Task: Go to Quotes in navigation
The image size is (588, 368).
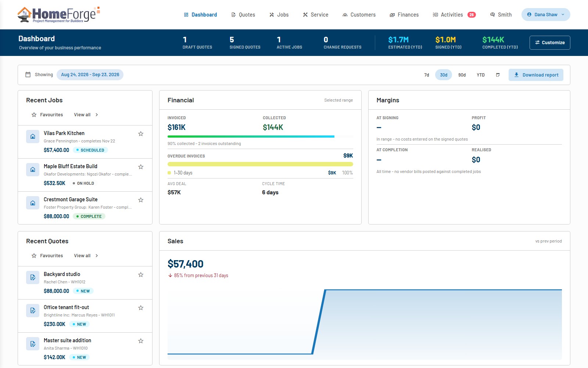Action: (x=243, y=15)
